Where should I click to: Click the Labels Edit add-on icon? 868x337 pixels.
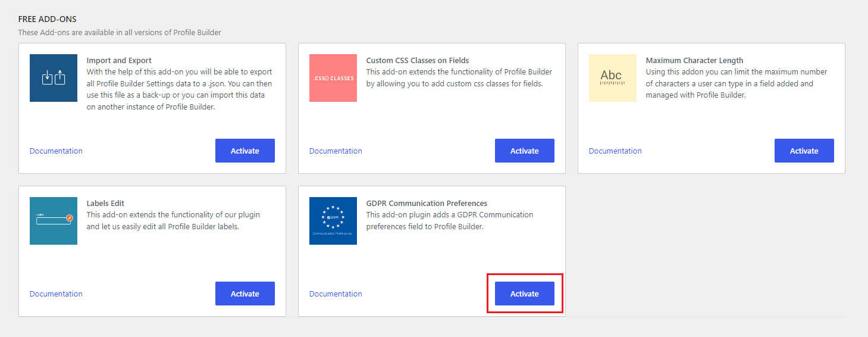[x=54, y=221]
